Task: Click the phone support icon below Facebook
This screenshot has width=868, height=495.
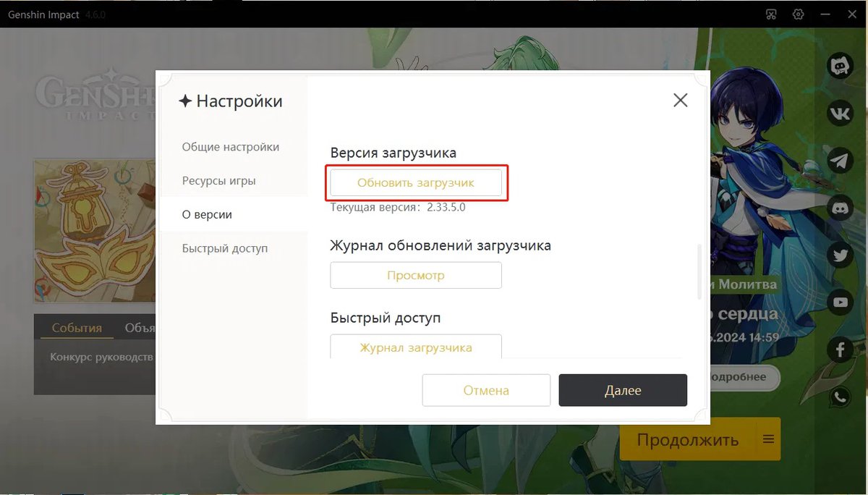Action: [x=840, y=397]
